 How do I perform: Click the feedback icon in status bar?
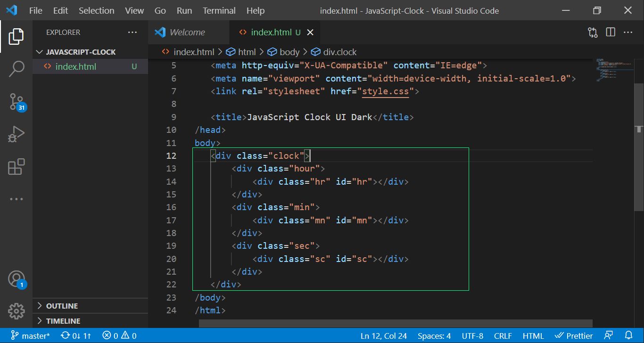pos(609,336)
